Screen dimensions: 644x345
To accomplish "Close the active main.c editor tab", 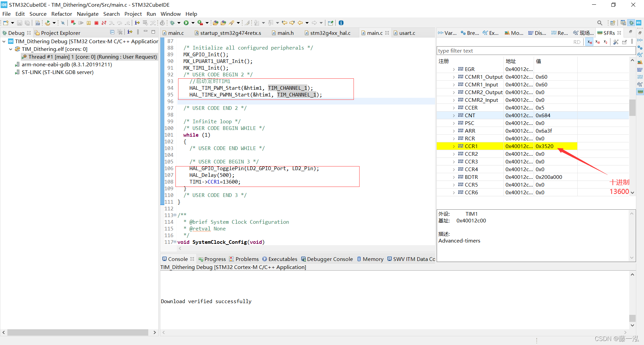I will (387, 33).
